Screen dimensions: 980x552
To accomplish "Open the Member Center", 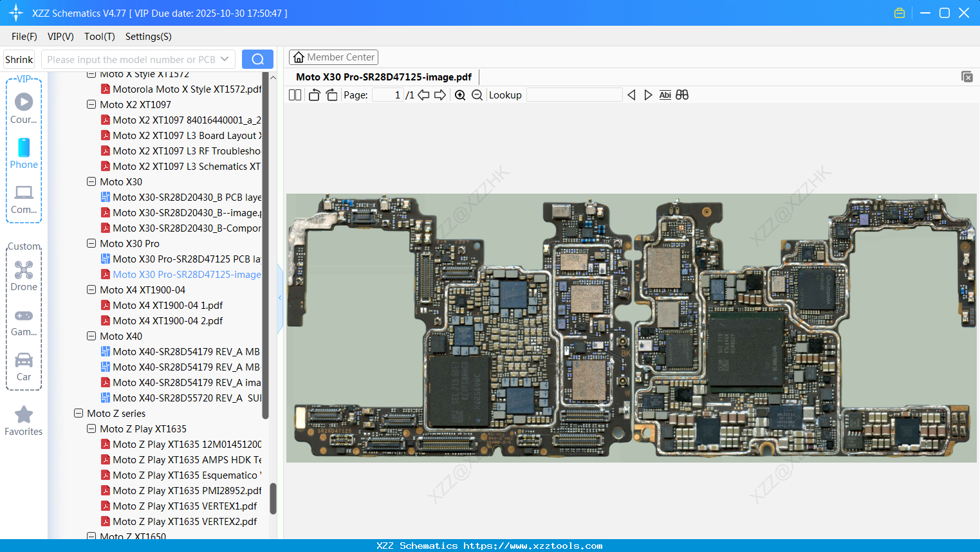I will click(333, 57).
